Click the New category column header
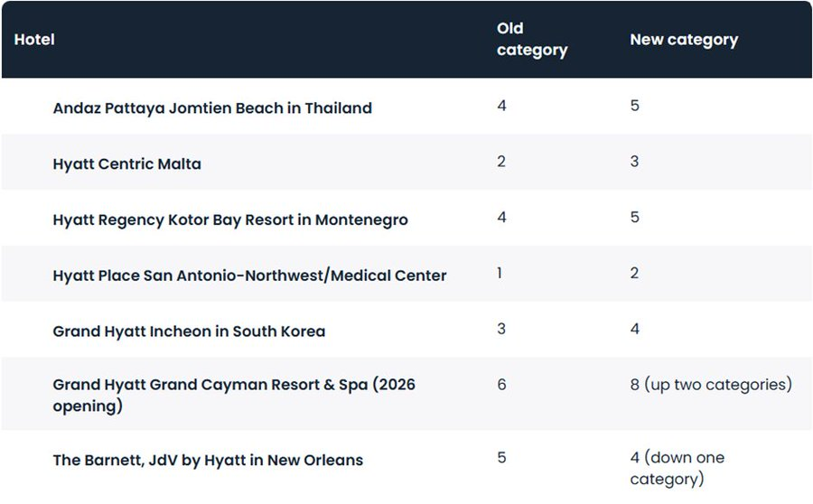Screen dimensions: 813x504 tap(683, 40)
